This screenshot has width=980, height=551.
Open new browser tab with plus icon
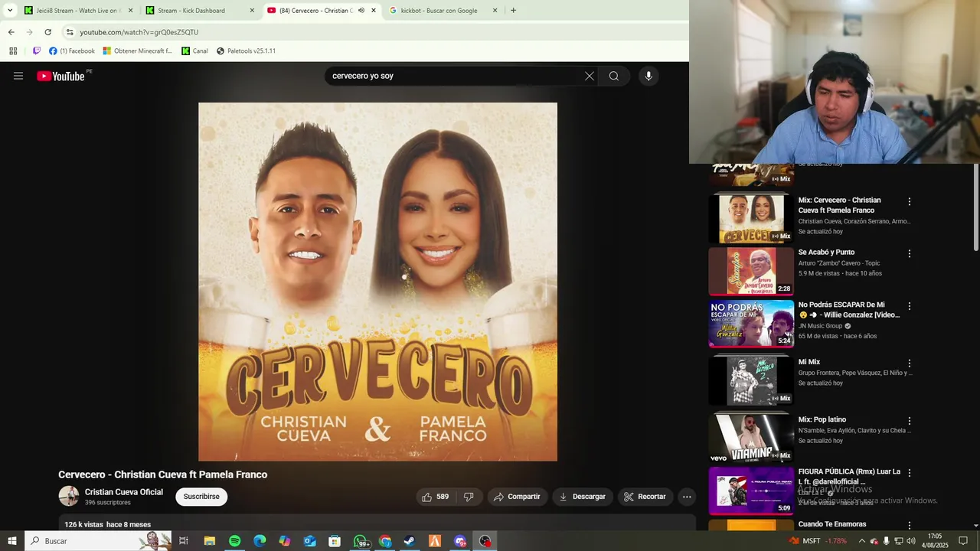(513, 11)
